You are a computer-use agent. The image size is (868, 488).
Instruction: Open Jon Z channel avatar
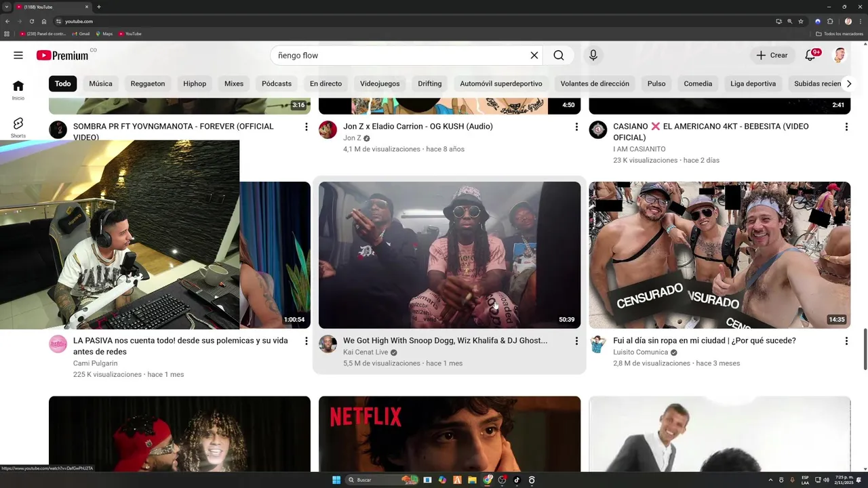(328, 129)
